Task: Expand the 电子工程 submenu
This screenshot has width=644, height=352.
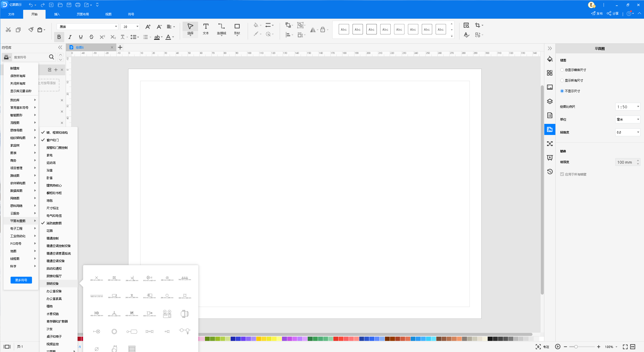Action: click(x=21, y=228)
